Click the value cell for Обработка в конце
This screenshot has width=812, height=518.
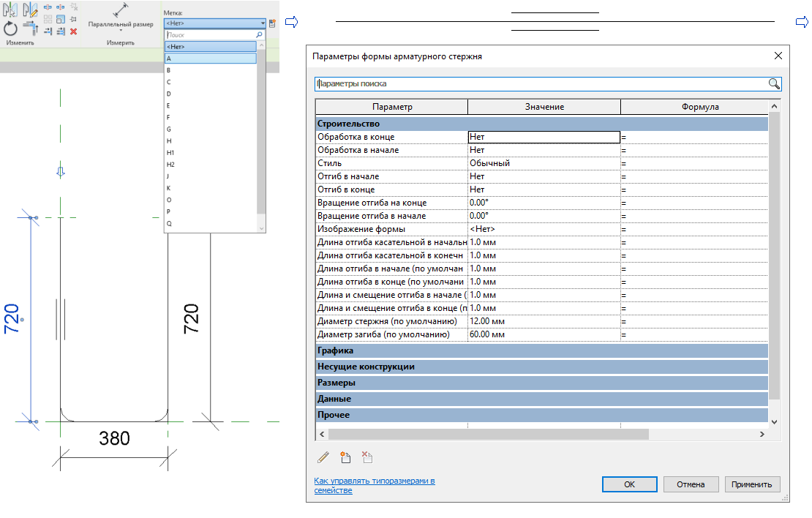(544, 137)
